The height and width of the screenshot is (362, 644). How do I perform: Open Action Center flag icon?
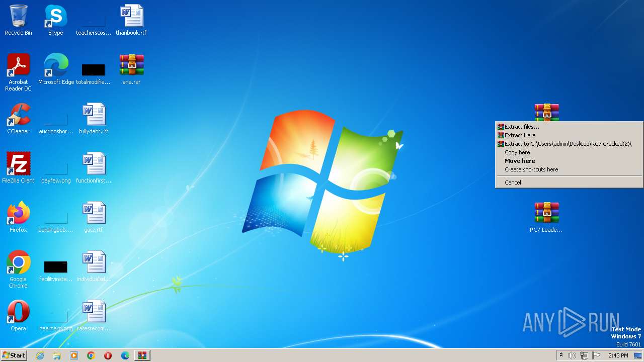[597, 355]
